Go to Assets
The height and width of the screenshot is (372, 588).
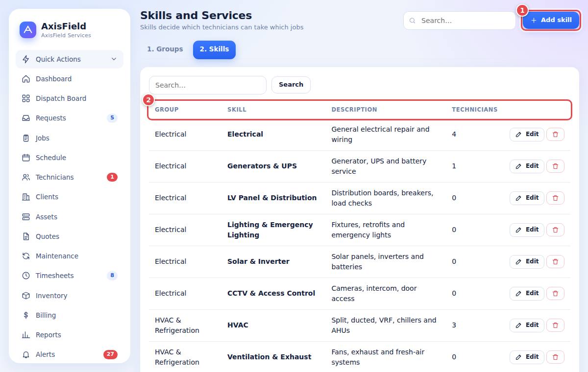(x=70, y=217)
